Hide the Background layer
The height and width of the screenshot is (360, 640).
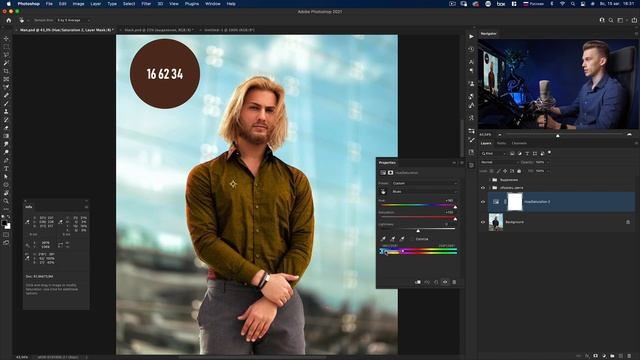click(x=483, y=222)
